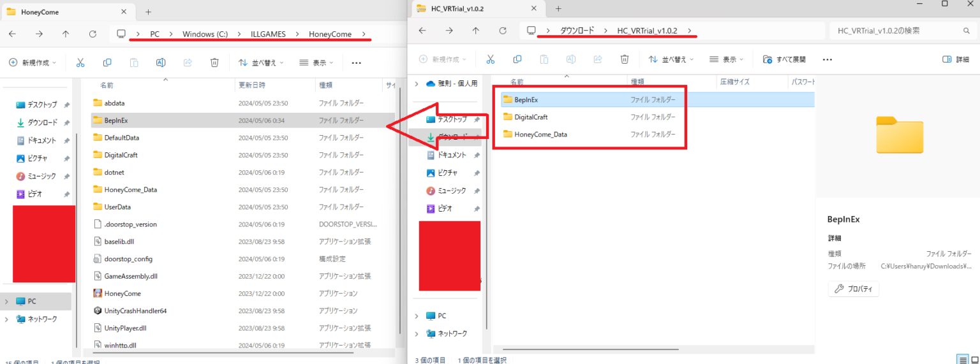Open the HoneyCome application file
This screenshot has width=980, height=364.
(122, 293)
